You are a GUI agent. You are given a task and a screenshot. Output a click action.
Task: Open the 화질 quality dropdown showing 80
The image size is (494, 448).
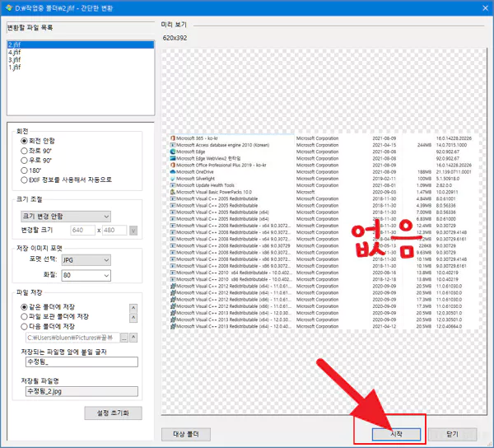tap(86, 275)
